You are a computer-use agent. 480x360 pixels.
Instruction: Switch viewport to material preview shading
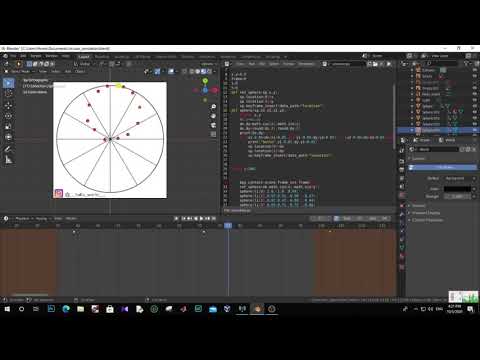tap(204, 71)
